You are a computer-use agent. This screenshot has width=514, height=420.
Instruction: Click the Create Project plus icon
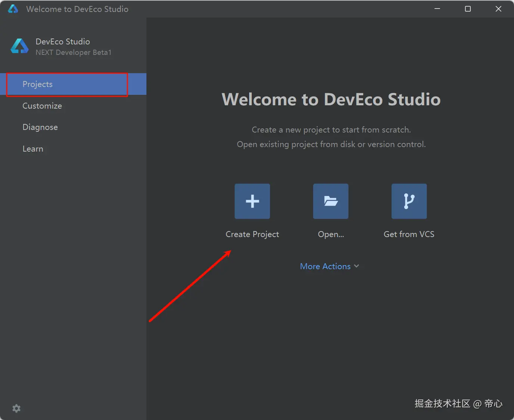252,201
